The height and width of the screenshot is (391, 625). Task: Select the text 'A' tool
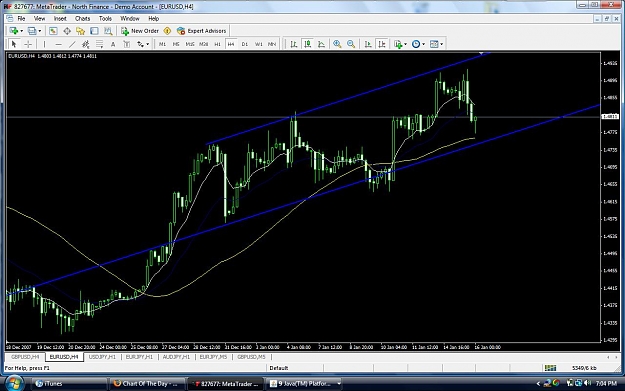(x=113, y=44)
